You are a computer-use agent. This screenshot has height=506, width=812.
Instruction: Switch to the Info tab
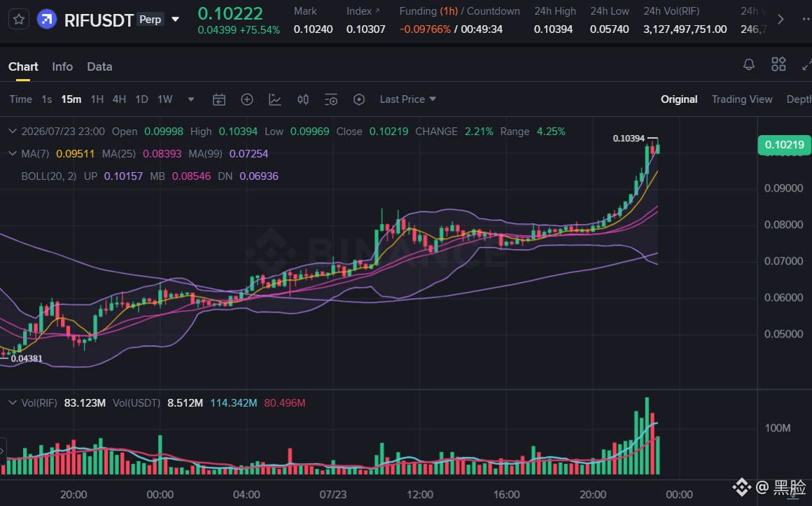(x=62, y=66)
